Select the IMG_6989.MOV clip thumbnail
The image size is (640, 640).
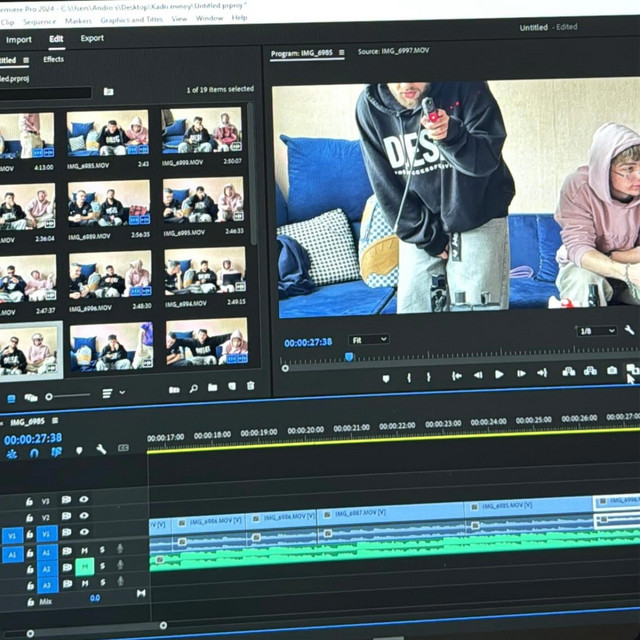pyautogui.click(x=109, y=204)
